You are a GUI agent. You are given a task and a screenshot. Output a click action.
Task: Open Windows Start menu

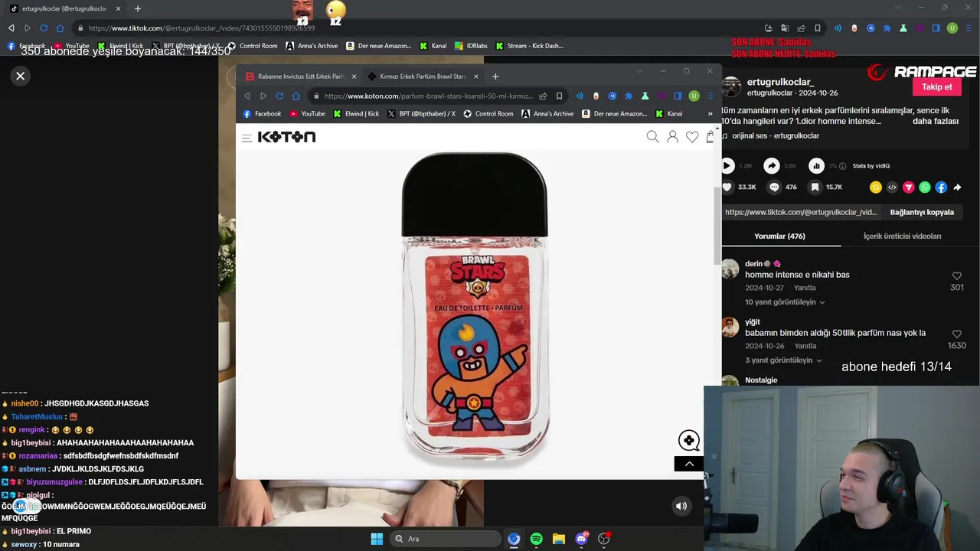click(377, 539)
